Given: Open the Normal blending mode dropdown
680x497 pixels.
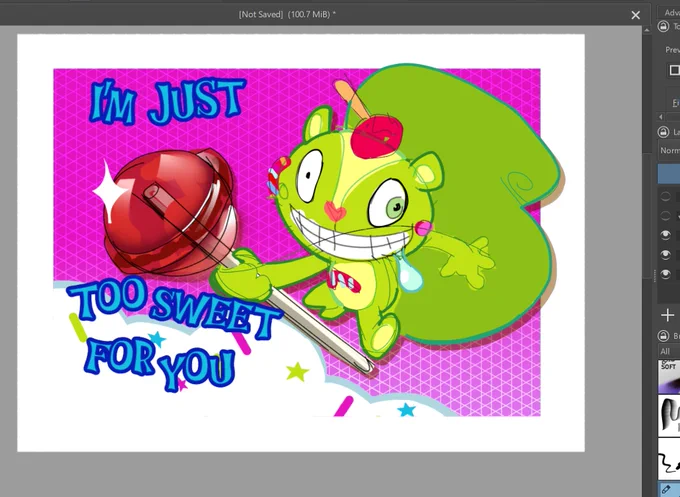Looking at the screenshot, I should [669, 150].
